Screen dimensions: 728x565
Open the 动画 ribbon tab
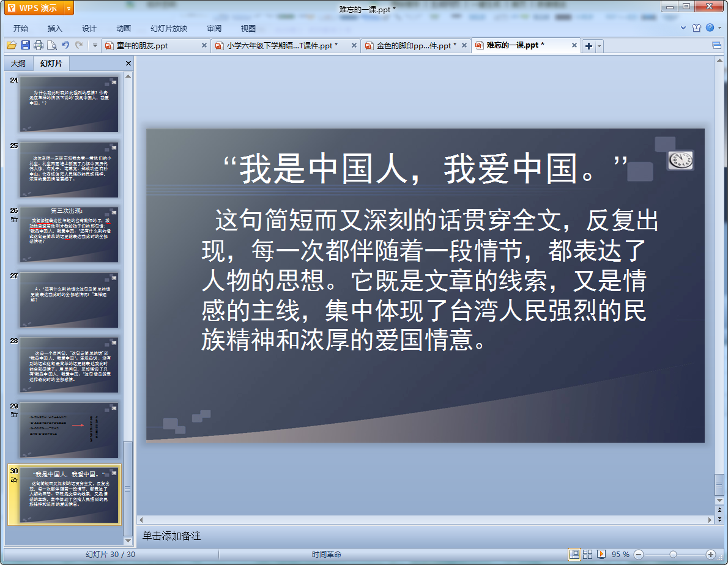tap(124, 28)
